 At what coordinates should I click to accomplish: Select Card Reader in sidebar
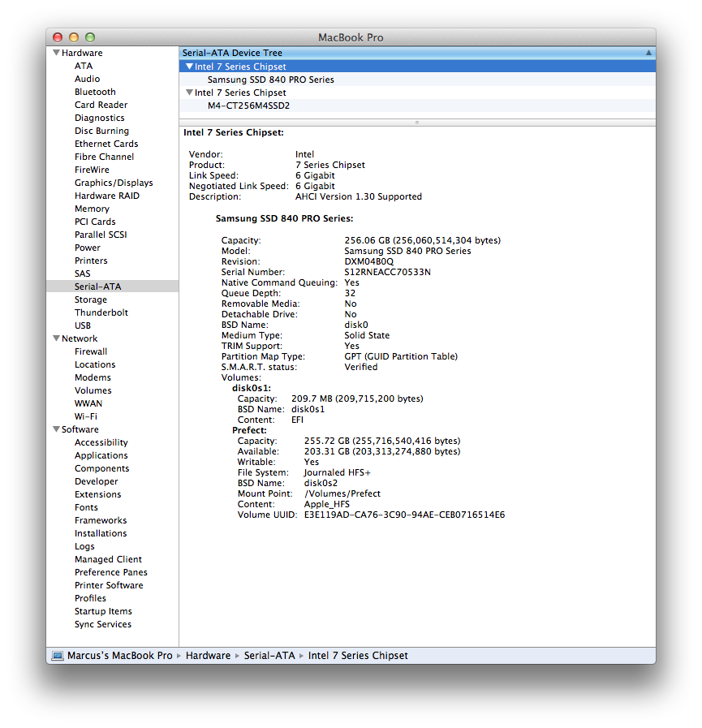(x=101, y=105)
